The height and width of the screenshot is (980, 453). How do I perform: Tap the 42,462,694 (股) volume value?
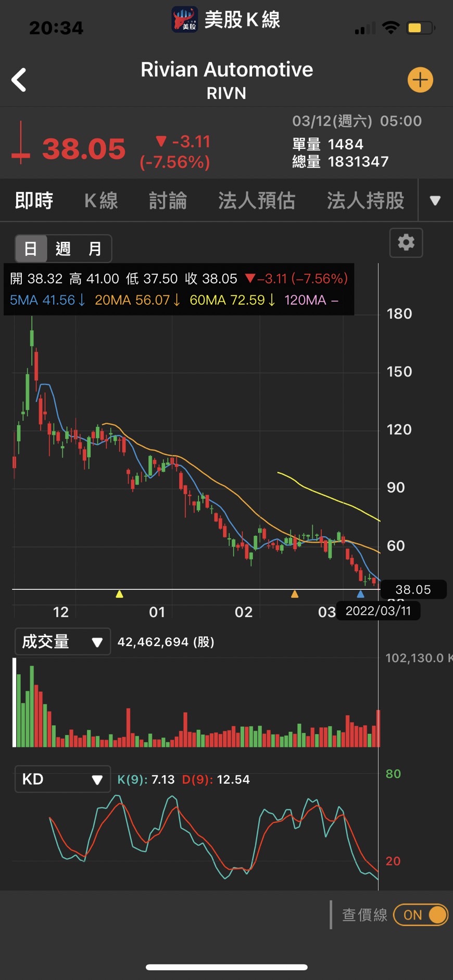pyautogui.click(x=166, y=642)
